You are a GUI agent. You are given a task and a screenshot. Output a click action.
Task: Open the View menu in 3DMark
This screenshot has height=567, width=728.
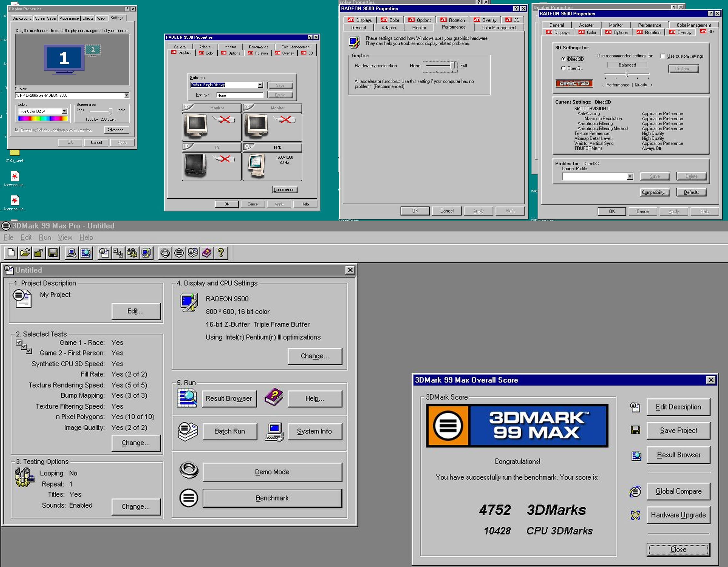[65, 237]
